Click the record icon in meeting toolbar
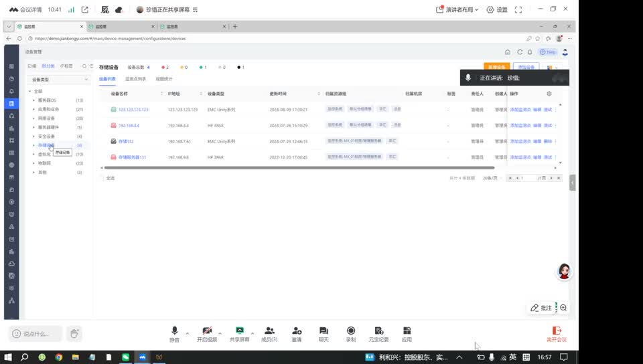The image size is (643, 364). (350, 331)
